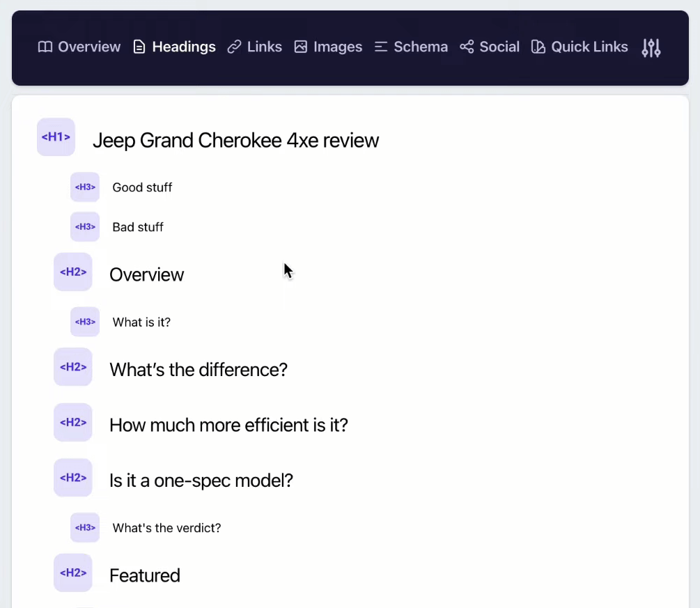Switch to the Links tab
Screen dimensions: 700x608
[254, 47]
